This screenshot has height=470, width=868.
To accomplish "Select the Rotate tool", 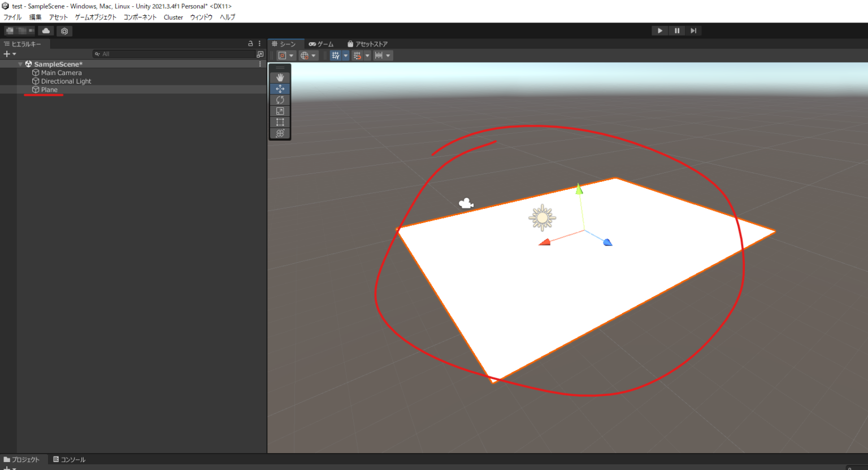I will [x=280, y=100].
